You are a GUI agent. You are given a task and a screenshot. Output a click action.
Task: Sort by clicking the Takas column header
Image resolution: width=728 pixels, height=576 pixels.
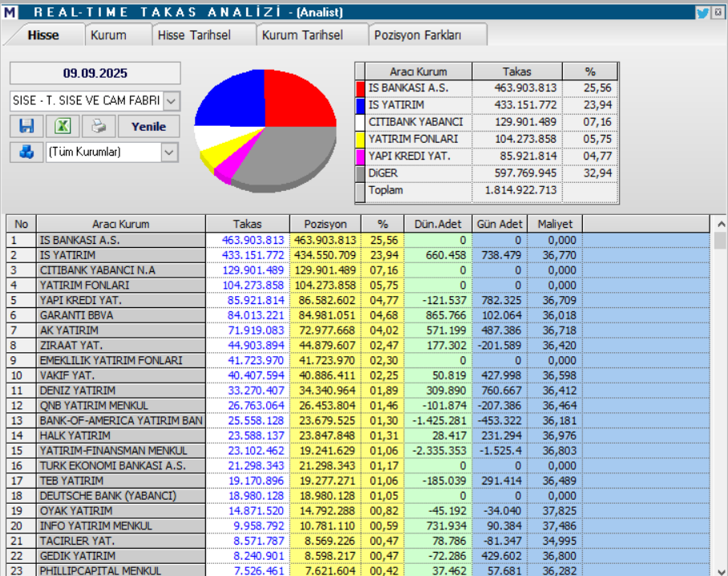pyautogui.click(x=248, y=224)
